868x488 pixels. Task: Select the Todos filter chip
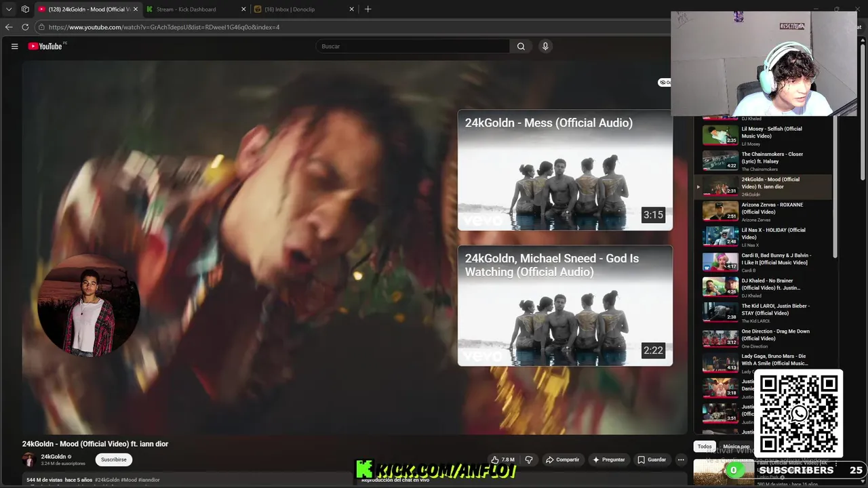coord(705,447)
